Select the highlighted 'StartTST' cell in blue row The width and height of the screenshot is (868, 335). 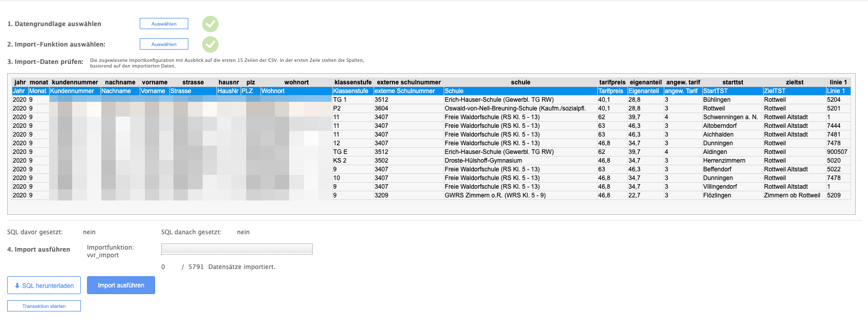click(715, 91)
